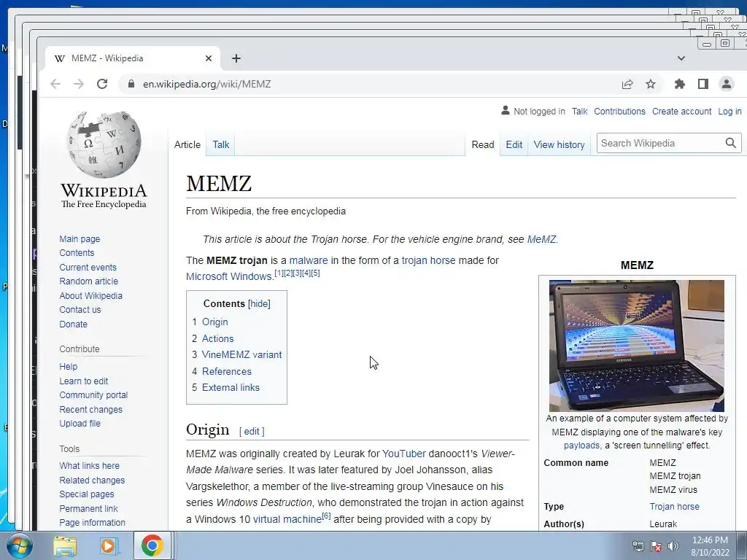
Task: Open the virtual machine link
Action: tap(287, 519)
